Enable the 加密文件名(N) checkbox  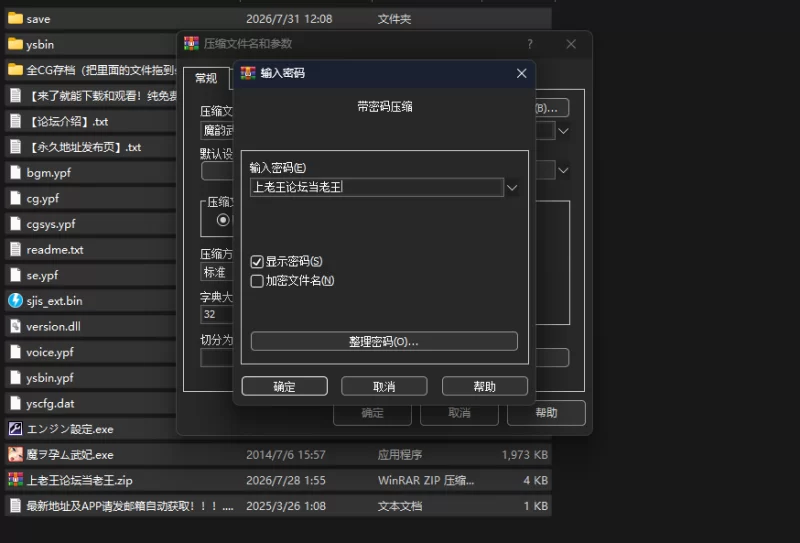pos(257,281)
